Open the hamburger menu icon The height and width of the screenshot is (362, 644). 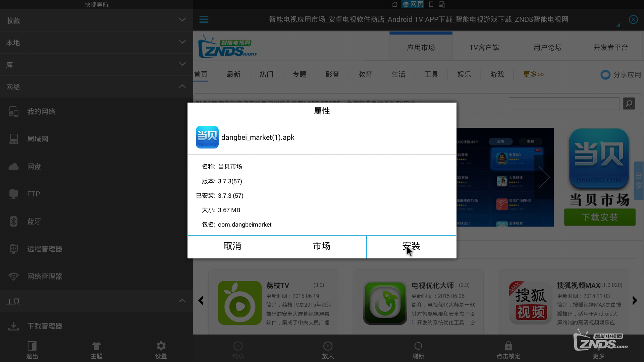(x=204, y=19)
